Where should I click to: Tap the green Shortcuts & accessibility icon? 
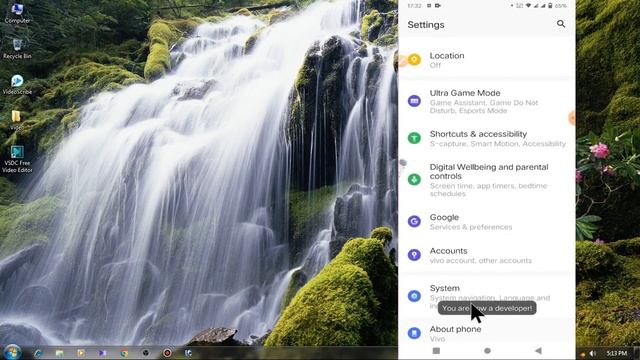point(414,138)
